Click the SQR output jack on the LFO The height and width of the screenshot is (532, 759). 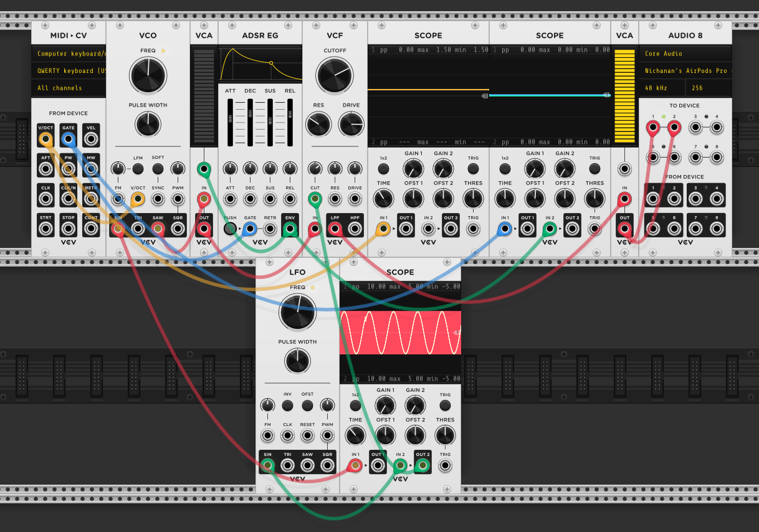(328, 465)
